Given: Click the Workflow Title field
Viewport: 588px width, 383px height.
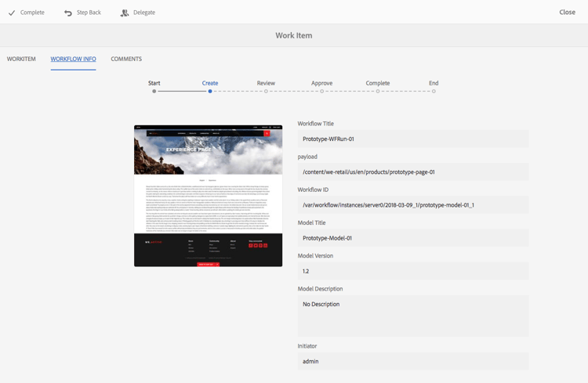Looking at the screenshot, I should pyautogui.click(x=413, y=139).
